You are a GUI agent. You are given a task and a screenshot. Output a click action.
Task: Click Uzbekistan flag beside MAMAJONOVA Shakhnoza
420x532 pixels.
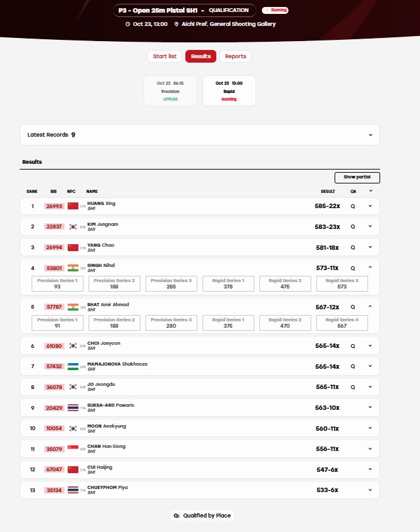tap(73, 366)
